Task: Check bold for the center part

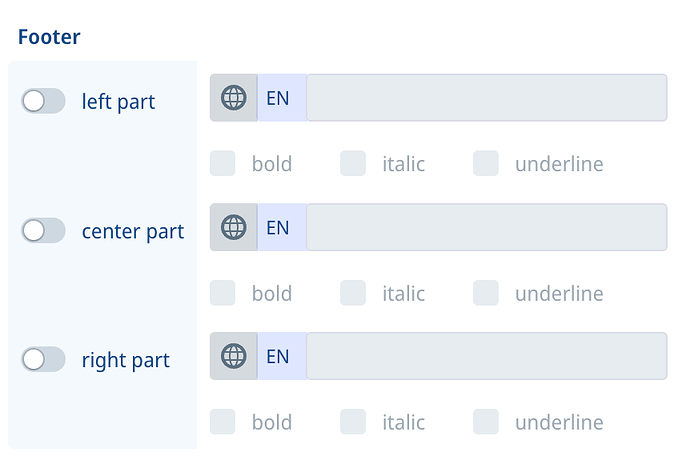Action: [223, 293]
